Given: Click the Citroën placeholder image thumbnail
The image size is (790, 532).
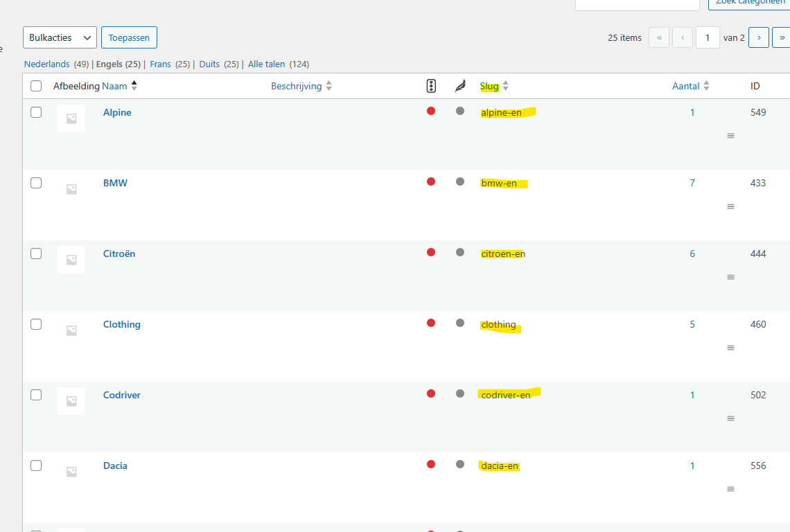Looking at the screenshot, I should (71, 260).
